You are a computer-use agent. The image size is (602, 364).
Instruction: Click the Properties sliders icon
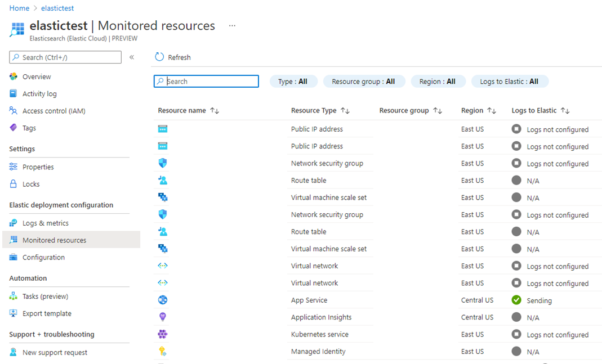pyautogui.click(x=14, y=167)
